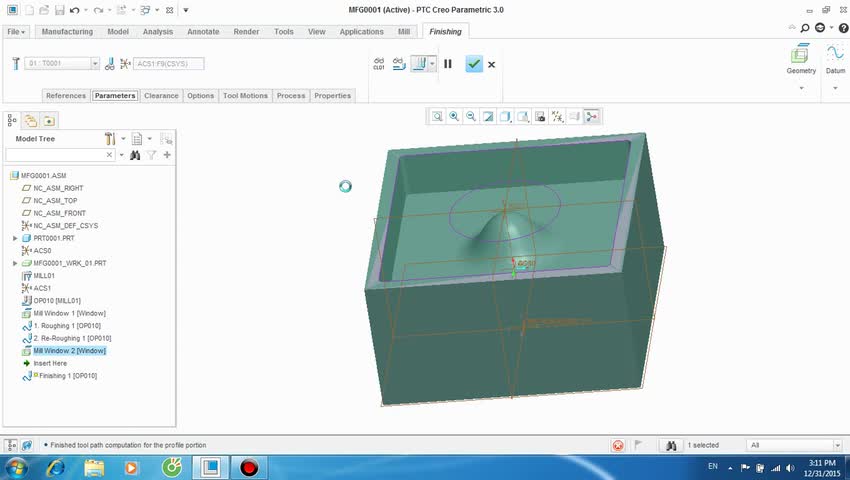Open Model Tree settings hammer icon
The width and height of the screenshot is (850, 480).
pos(110,139)
